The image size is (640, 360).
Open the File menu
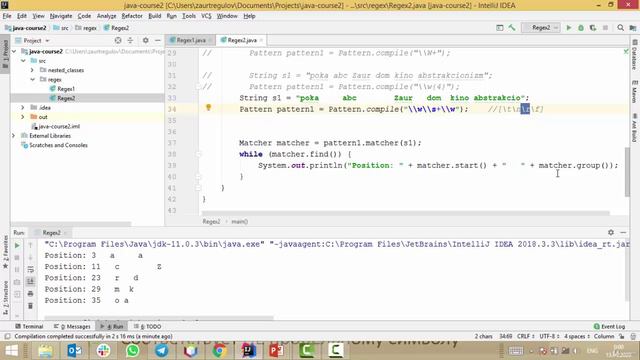coord(7,16)
